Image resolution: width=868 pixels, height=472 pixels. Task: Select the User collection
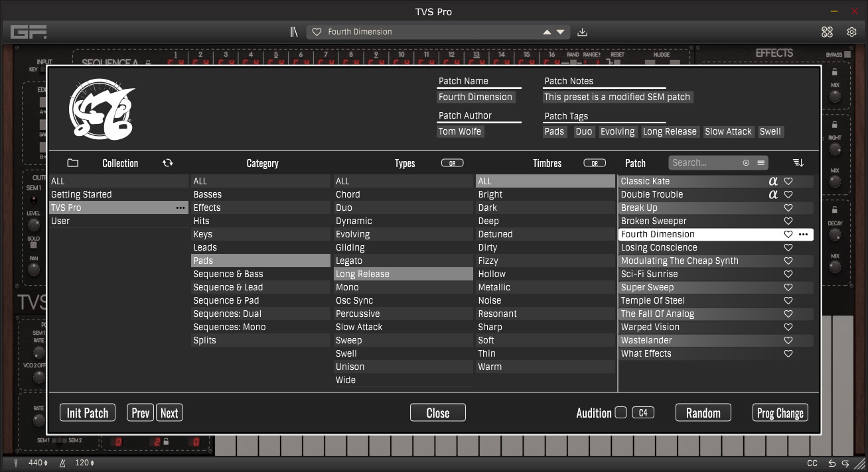coord(119,221)
